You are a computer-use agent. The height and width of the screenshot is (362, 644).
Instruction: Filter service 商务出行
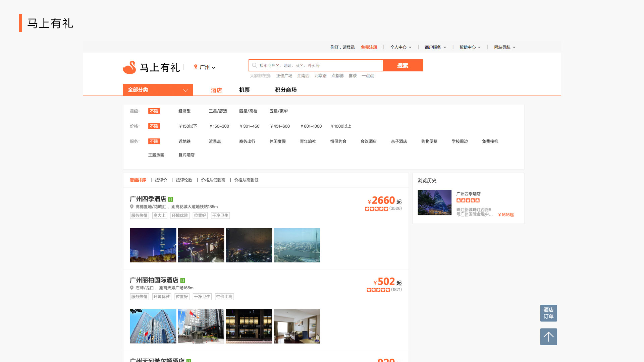(247, 141)
